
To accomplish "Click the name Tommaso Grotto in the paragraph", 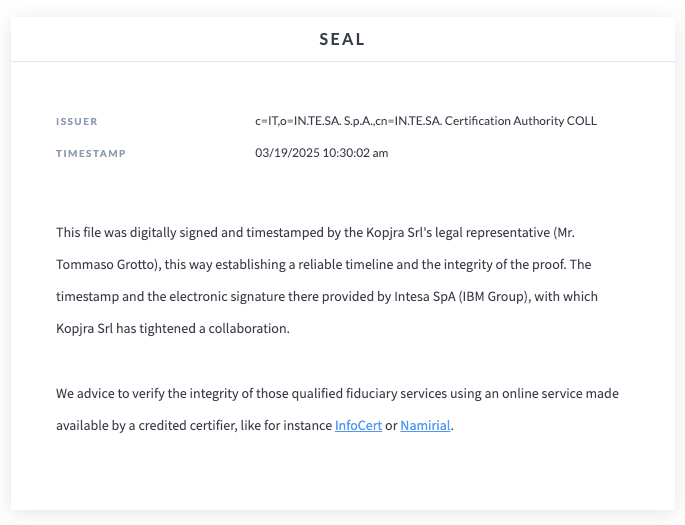I will point(105,265).
